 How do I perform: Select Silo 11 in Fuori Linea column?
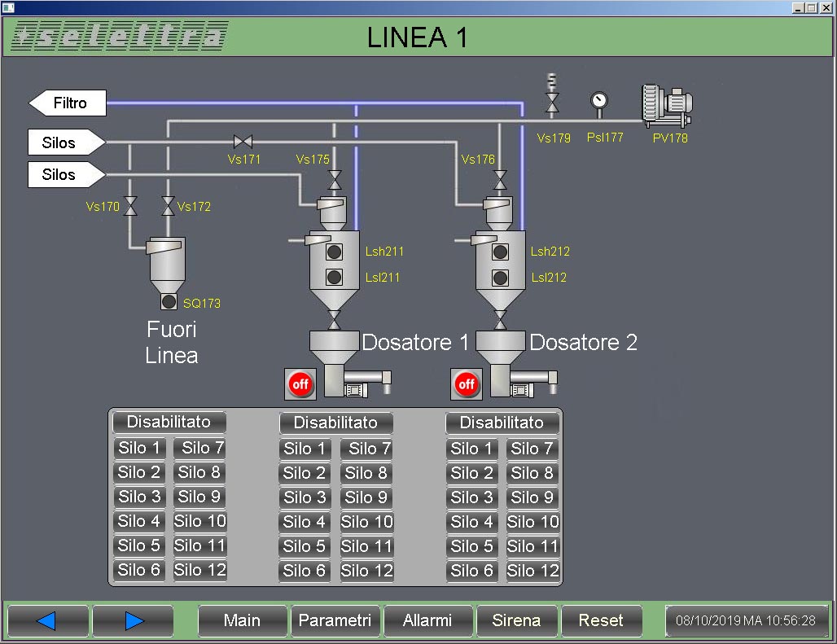tap(199, 545)
